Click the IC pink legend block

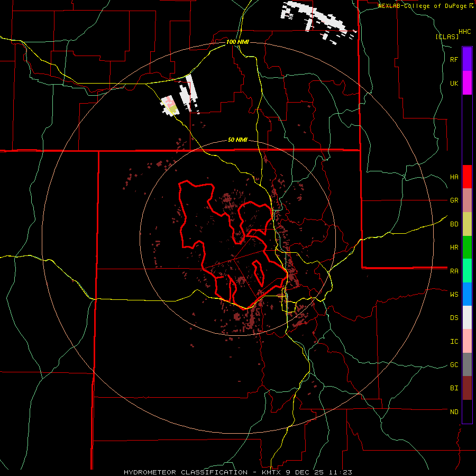pyautogui.click(x=467, y=341)
